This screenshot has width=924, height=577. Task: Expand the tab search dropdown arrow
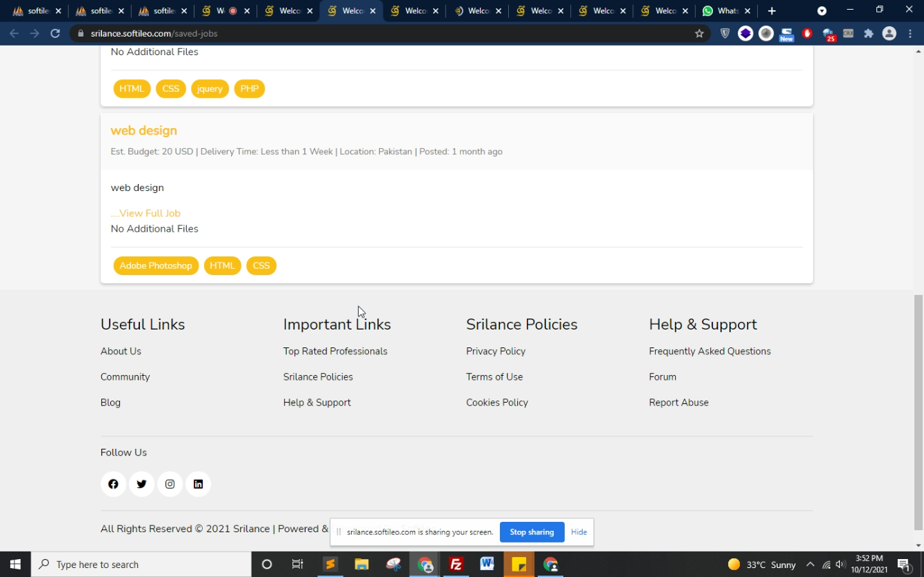point(821,11)
